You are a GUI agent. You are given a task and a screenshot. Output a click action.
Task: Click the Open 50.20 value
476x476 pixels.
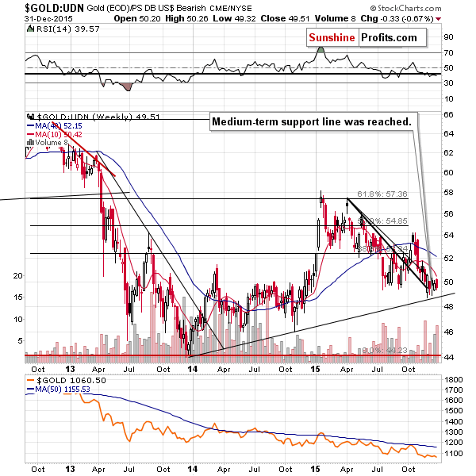137,19
